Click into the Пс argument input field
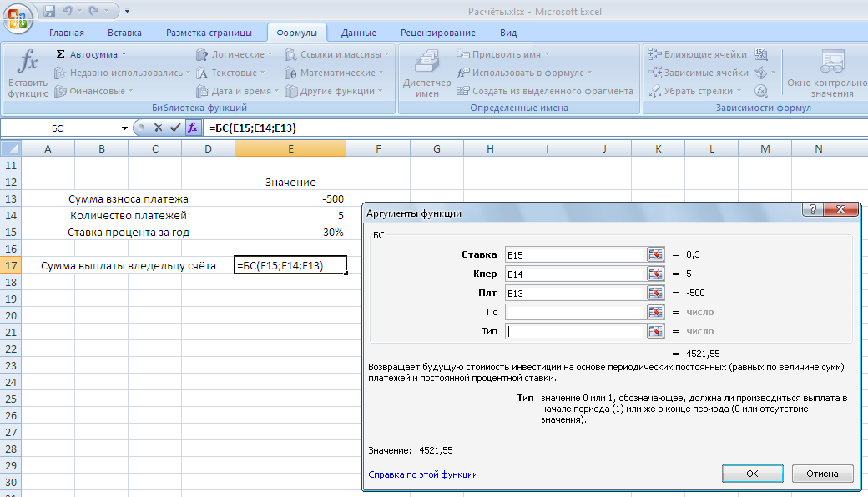The height and width of the screenshot is (497, 868). pyautogui.click(x=574, y=312)
